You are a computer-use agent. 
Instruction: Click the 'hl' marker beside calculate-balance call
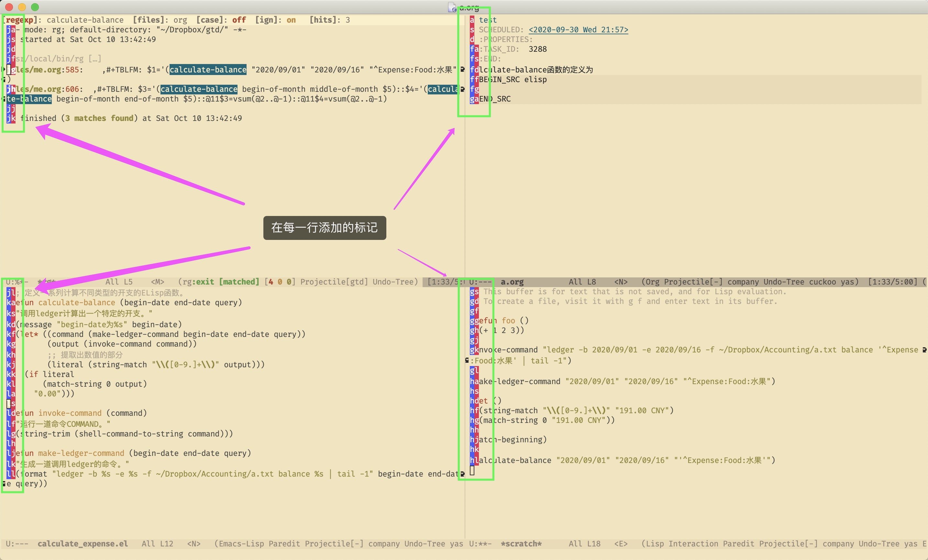coord(474,460)
